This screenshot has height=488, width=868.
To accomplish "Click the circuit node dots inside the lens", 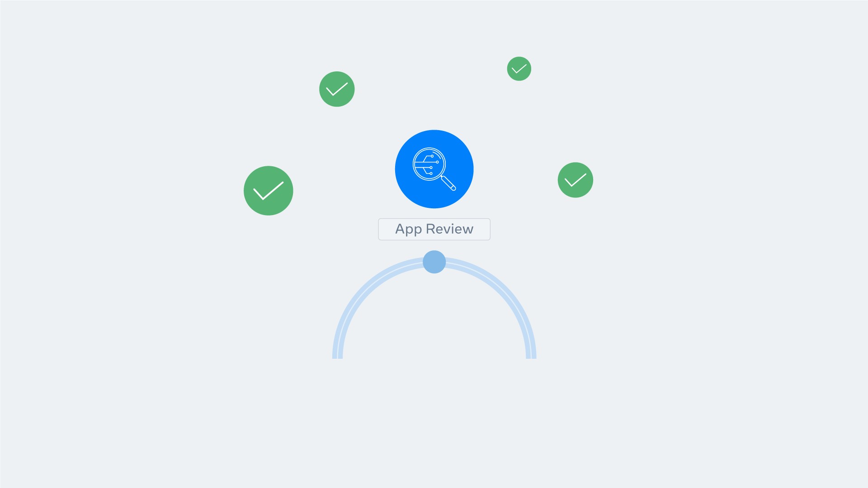I will 434,164.
